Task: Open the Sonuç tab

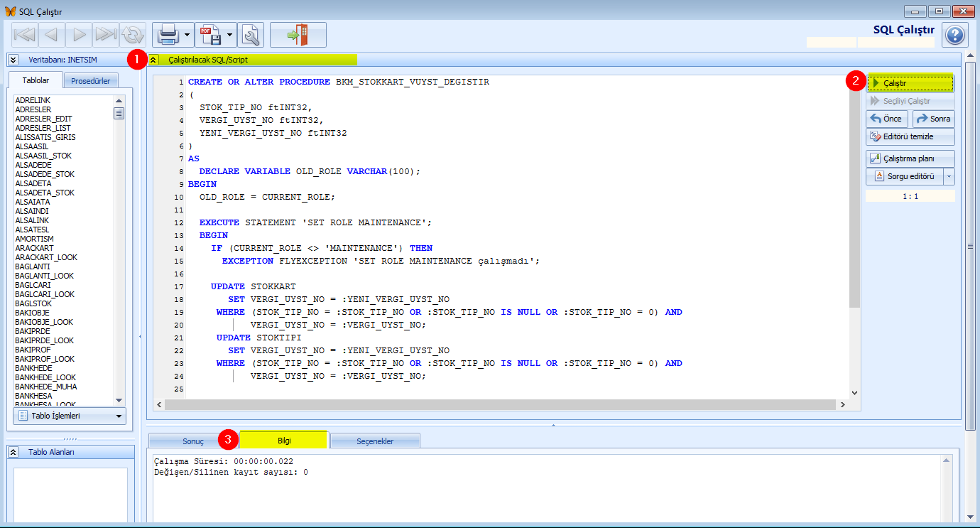Action: click(x=193, y=441)
